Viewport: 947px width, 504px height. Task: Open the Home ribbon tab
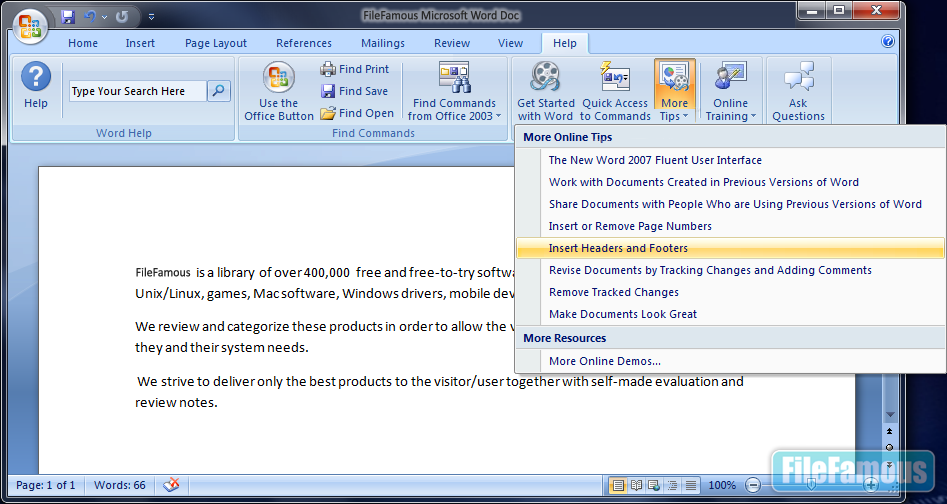point(83,43)
